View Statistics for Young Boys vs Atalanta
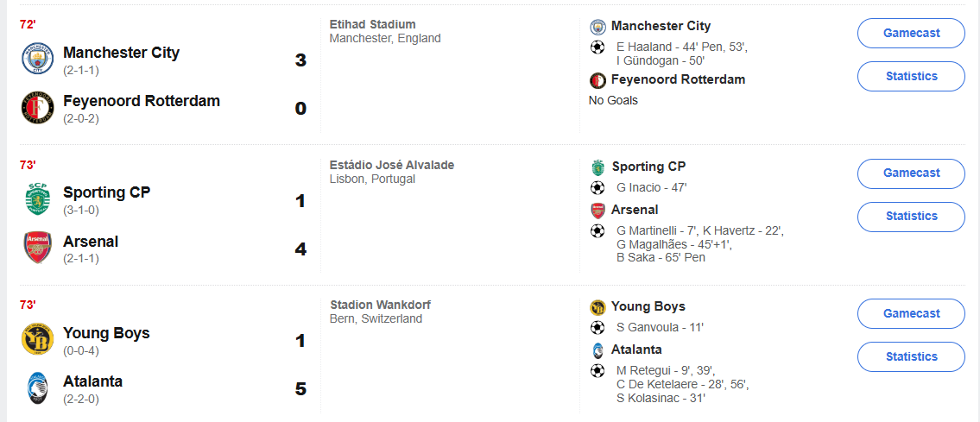 [911, 356]
